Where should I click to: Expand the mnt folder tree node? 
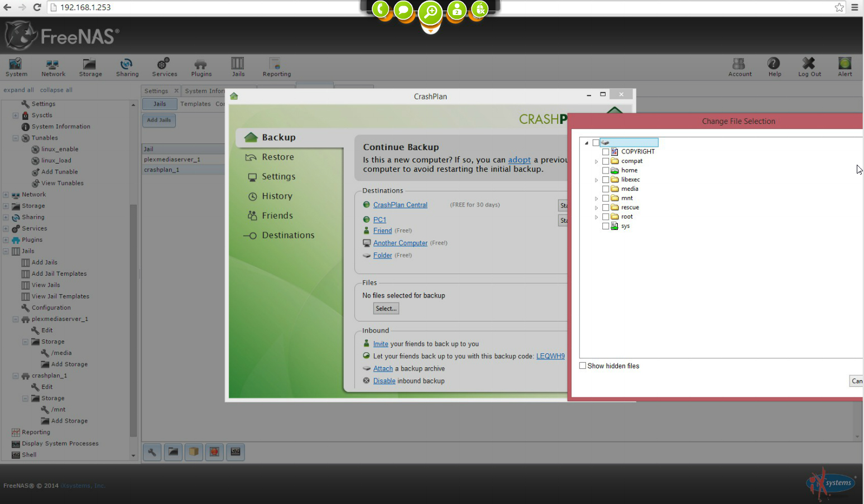click(x=596, y=198)
